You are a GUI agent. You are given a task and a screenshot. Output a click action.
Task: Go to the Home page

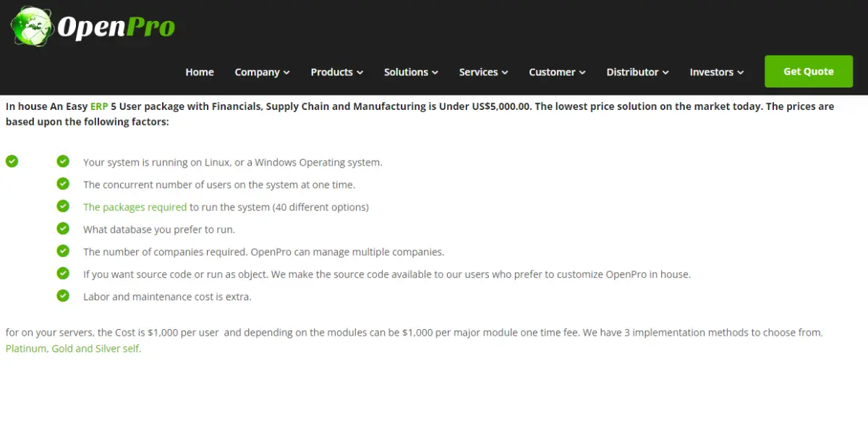pos(200,72)
